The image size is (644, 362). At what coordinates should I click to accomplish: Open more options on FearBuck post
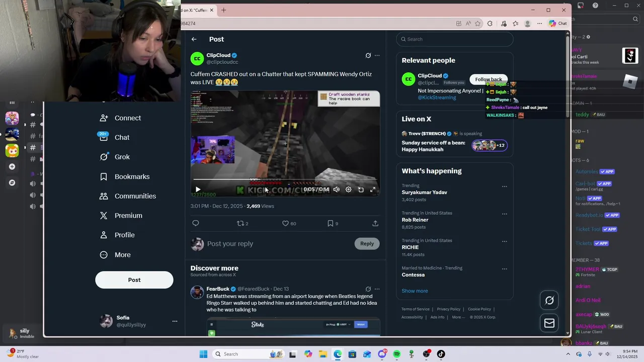click(x=377, y=289)
